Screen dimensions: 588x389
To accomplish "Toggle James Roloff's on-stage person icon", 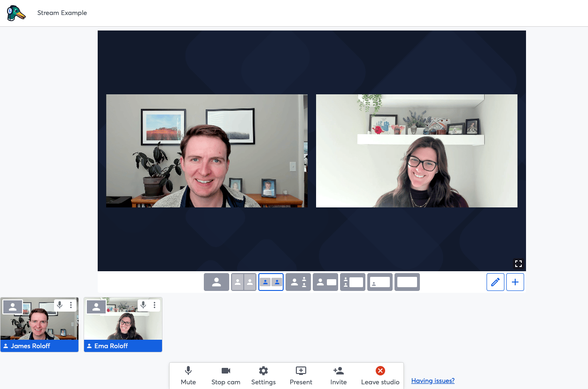I will click(x=13, y=307).
